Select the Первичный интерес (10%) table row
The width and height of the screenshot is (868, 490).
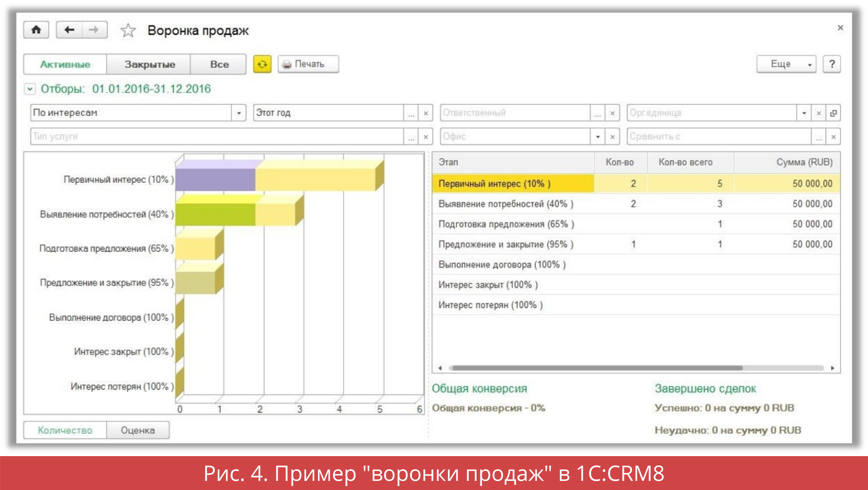point(636,183)
